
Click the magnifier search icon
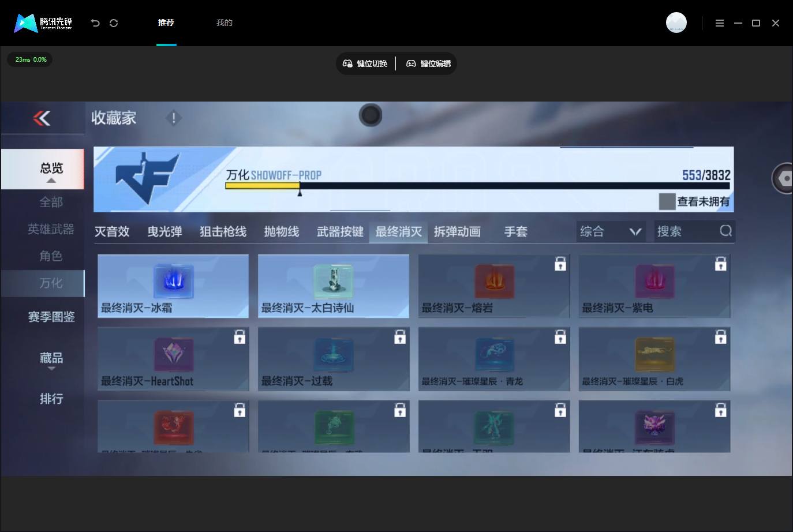coord(726,231)
